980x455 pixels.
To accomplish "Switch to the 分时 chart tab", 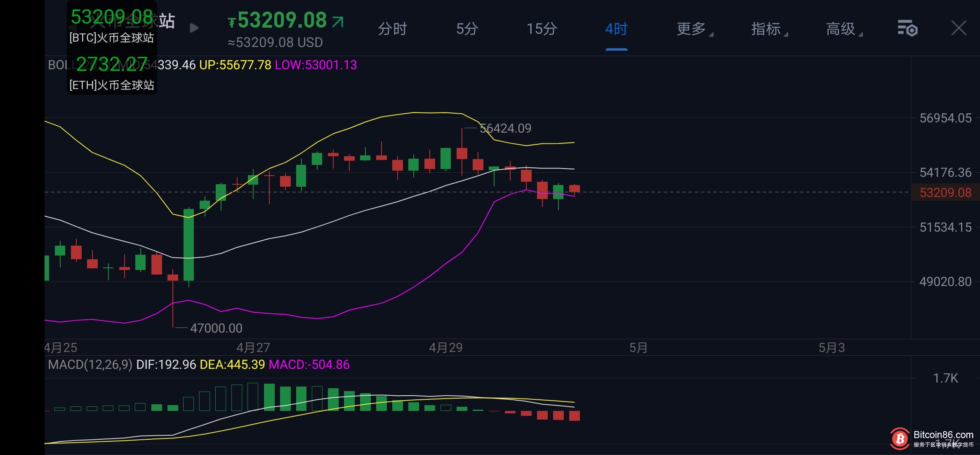I will 392,29.
